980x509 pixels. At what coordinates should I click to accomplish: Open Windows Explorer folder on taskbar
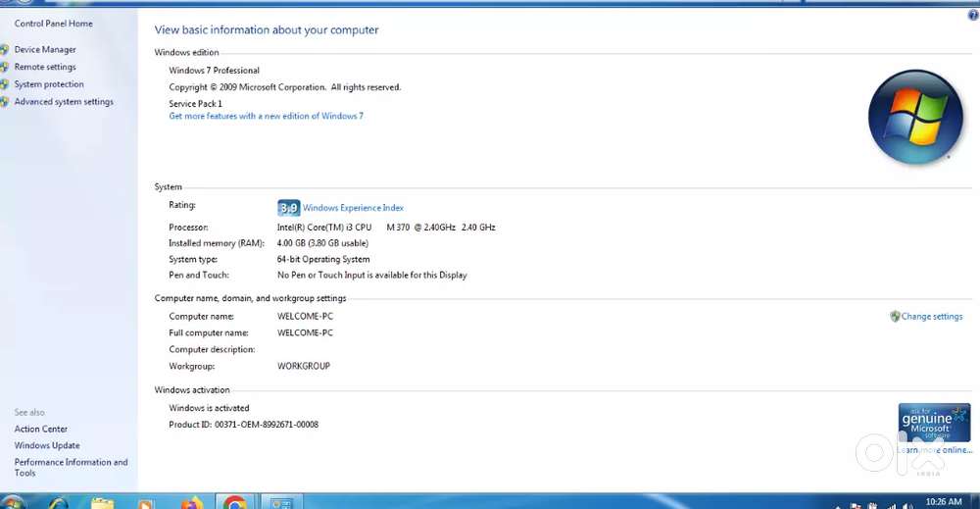point(103,503)
